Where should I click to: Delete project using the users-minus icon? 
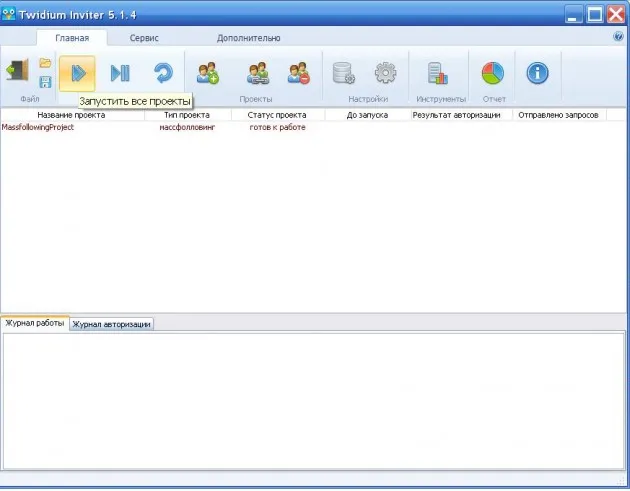[x=299, y=73]
